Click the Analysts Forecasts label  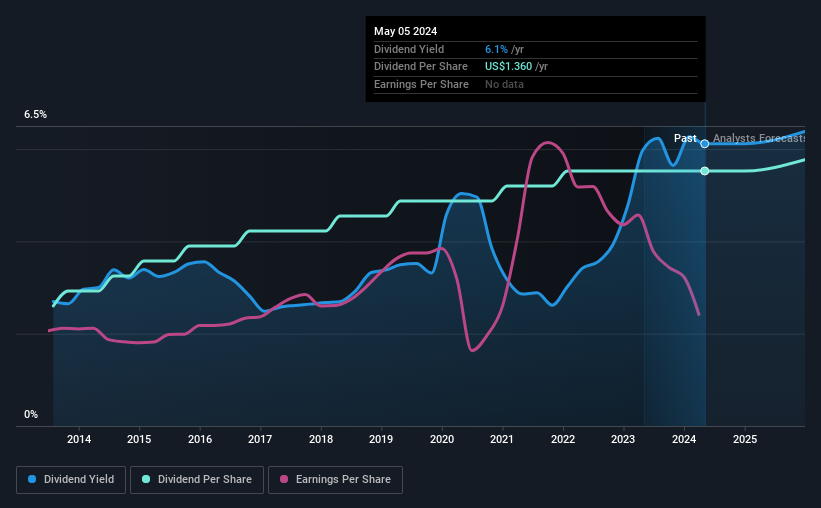pos(759,138)
